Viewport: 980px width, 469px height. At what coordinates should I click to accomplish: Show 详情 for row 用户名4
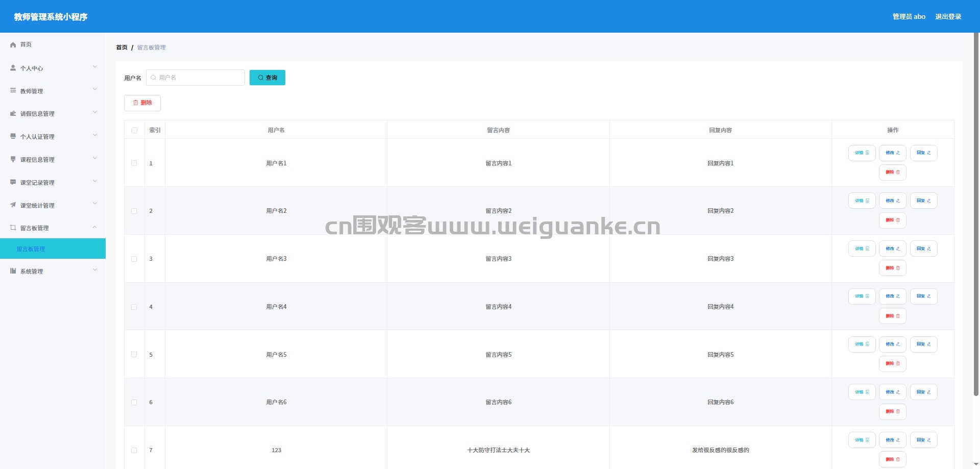point(862,297)
